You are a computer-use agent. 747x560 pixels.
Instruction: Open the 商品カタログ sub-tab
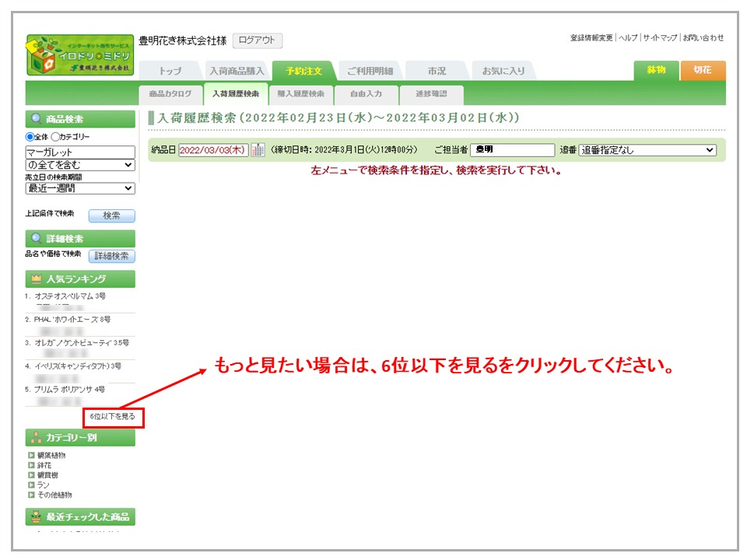pyautogui.click(x=170, y=94)
